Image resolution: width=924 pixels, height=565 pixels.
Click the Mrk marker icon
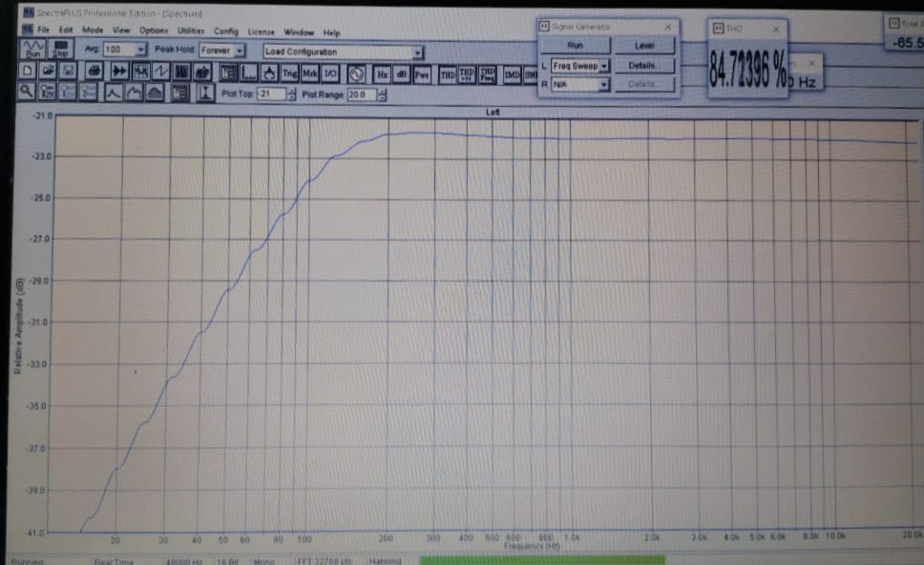310,73
